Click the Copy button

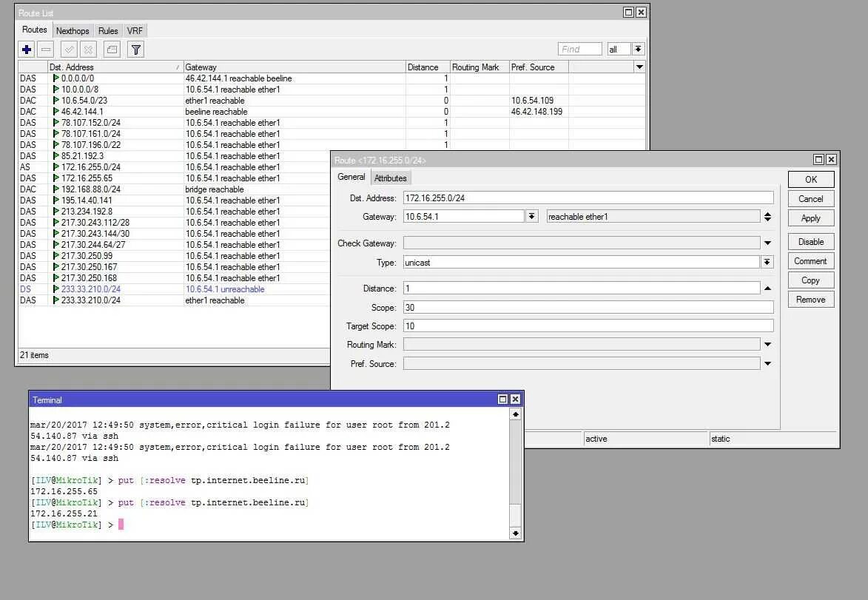coord(811,280)
